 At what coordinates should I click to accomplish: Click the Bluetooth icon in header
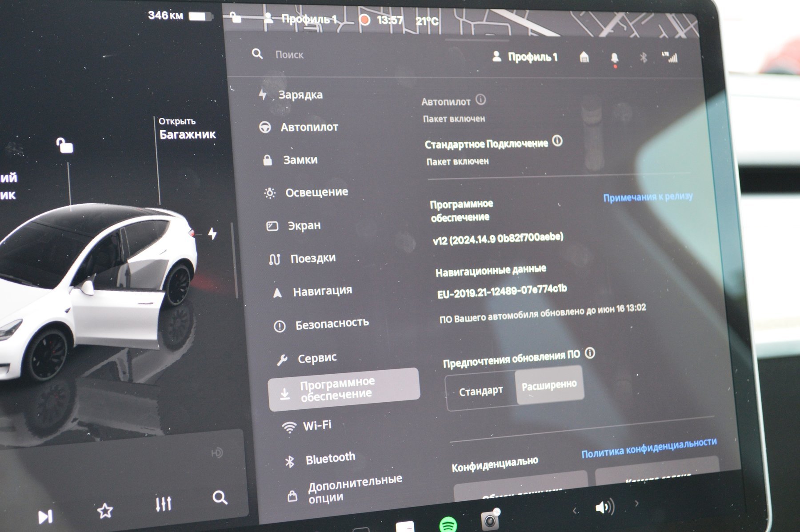[643, 58]
